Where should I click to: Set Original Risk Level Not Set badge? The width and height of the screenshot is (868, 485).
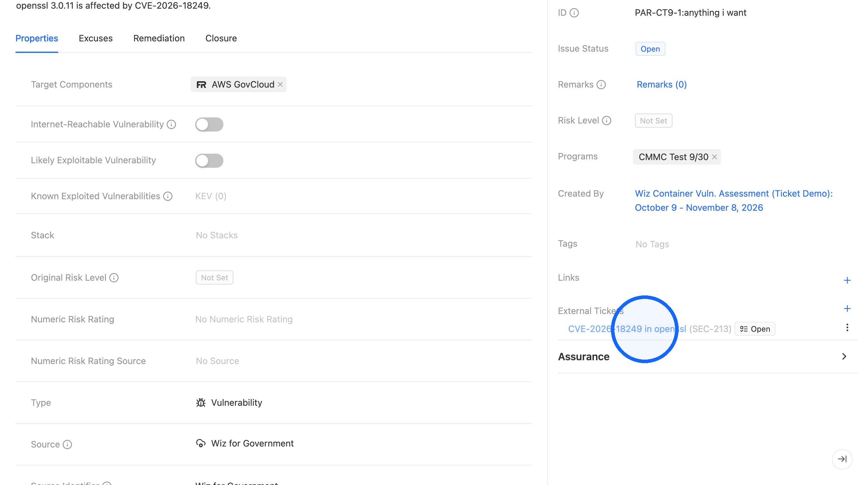point(214,277)
